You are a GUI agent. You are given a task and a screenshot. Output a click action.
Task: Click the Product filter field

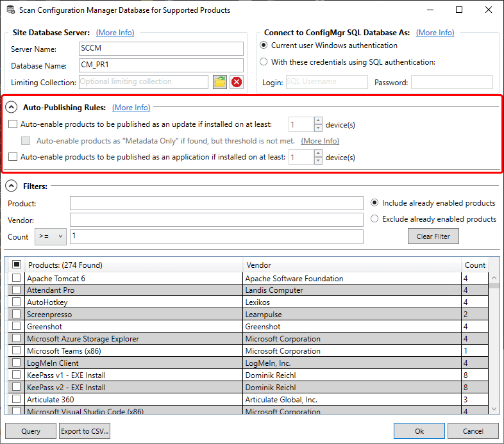tap(217, 203)
